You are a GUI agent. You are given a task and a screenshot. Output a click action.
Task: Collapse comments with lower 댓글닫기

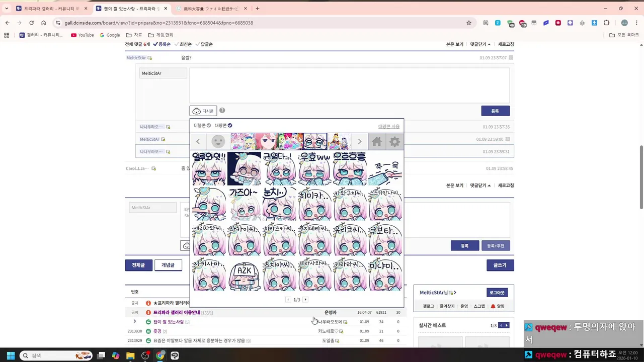480,186
